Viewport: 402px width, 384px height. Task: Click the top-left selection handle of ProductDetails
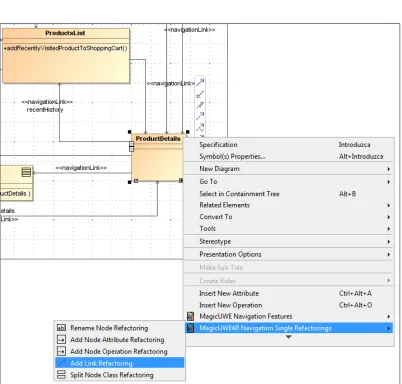point(130,132)
